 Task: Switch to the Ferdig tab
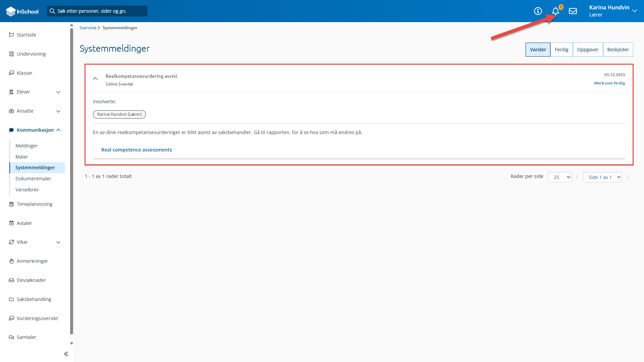point(561,50)
